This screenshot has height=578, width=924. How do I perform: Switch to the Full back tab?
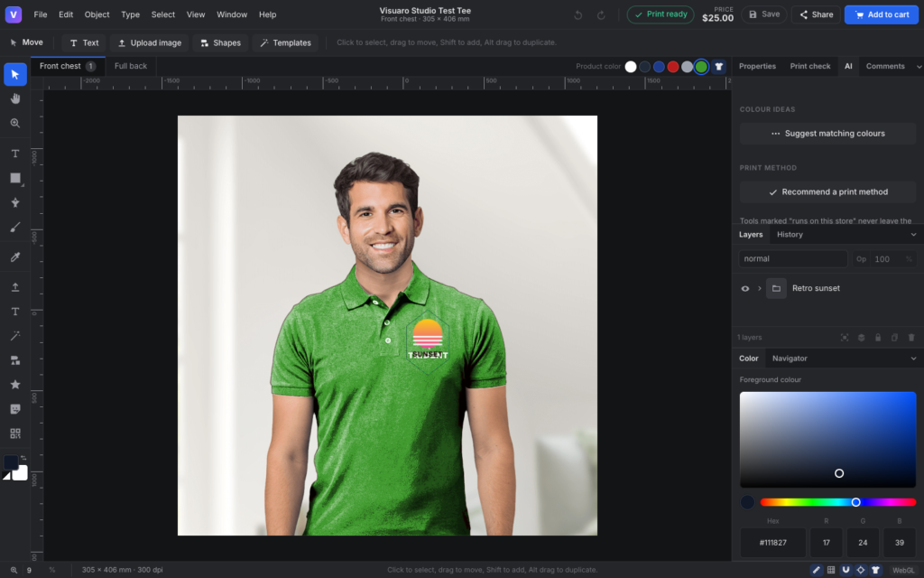(x=131, y=66)
